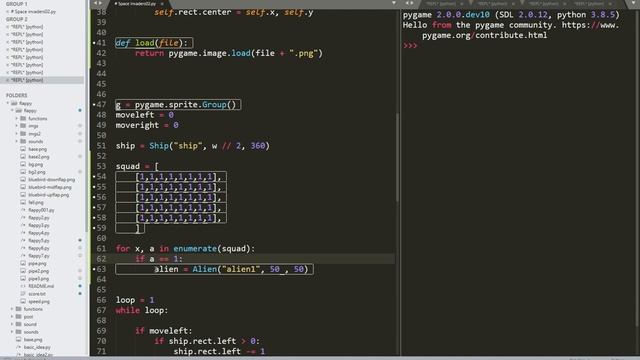
Task: Click line number 63 in the gutter
Action: tap(101, 269)
